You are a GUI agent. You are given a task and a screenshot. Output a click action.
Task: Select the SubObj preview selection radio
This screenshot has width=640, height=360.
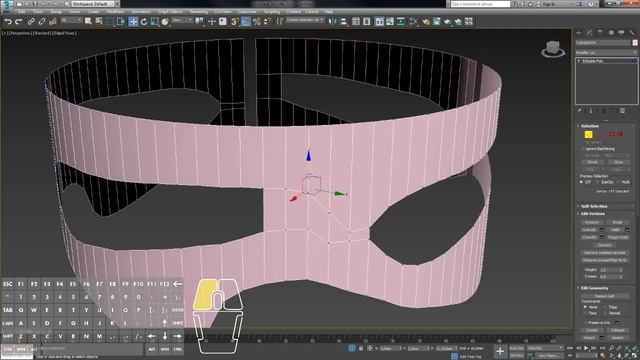(x=598, y=182)
